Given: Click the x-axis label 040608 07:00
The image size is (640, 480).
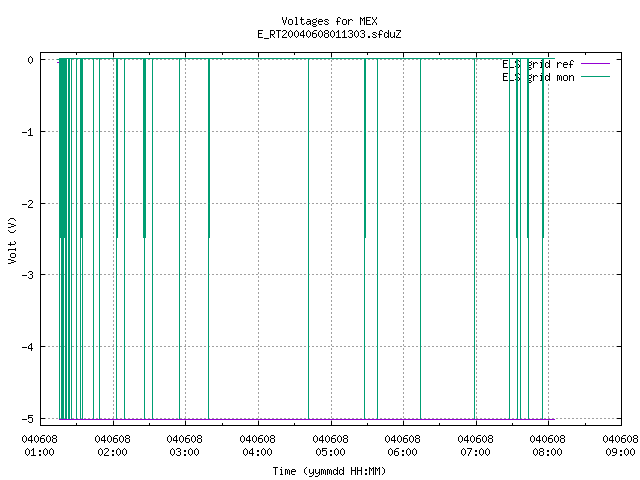Looking at the screenshot, I should (x=475, y=446).
